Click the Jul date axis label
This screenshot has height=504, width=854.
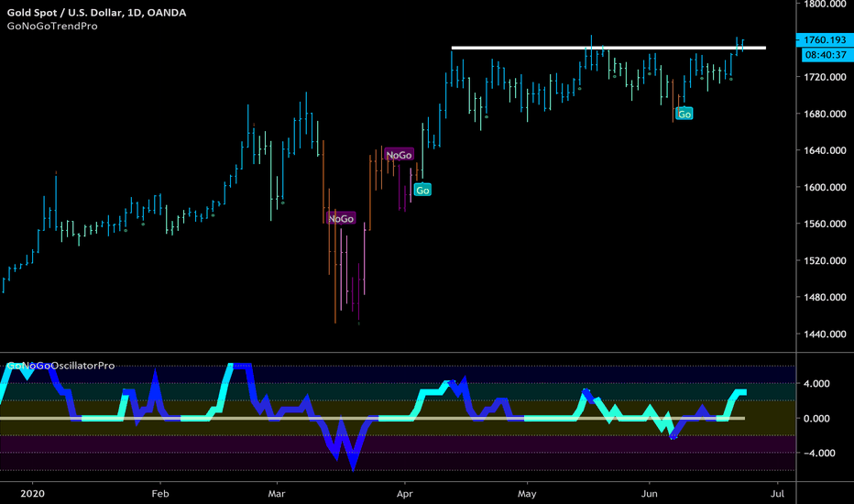pos(777,494)
